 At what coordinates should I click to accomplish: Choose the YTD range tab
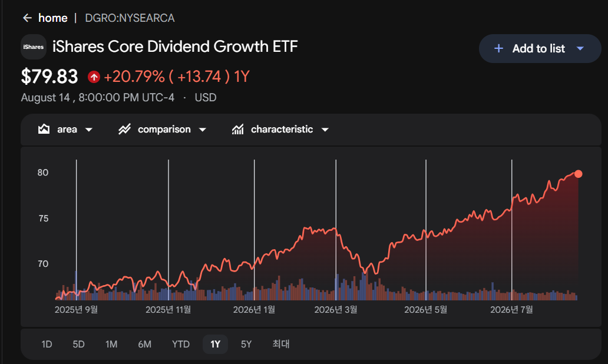click(x=181, y=344)
